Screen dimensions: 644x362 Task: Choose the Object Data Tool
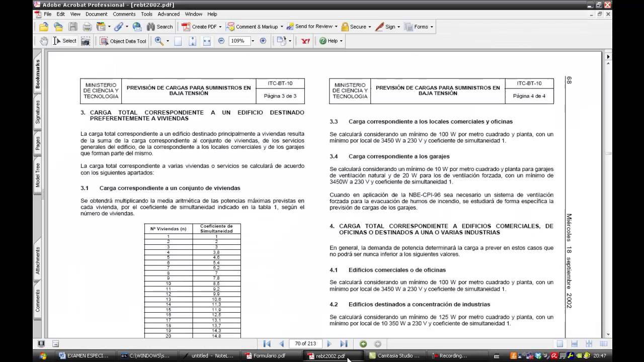[123, 41]
